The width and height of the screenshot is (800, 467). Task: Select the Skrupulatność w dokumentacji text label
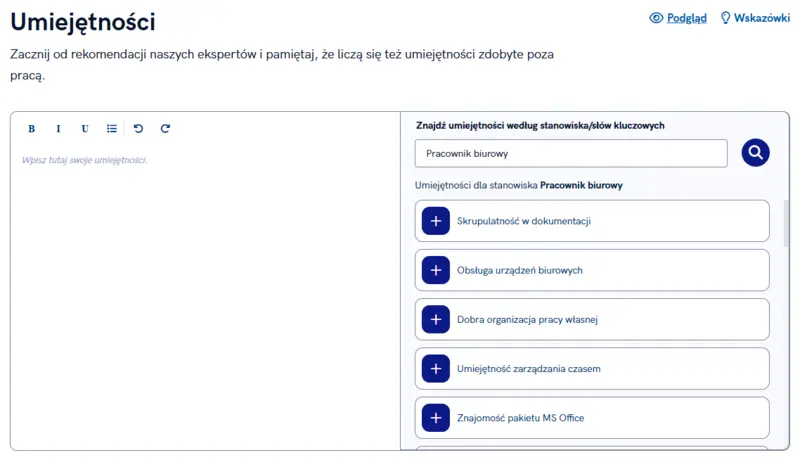click(524, 221)
